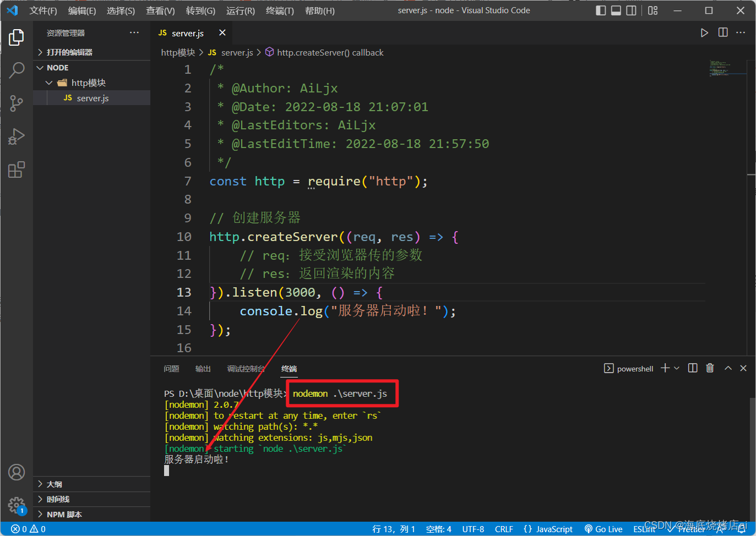Screen dimensions: 756x536
Task: Open the Extensions view
Action: [17, 169]
